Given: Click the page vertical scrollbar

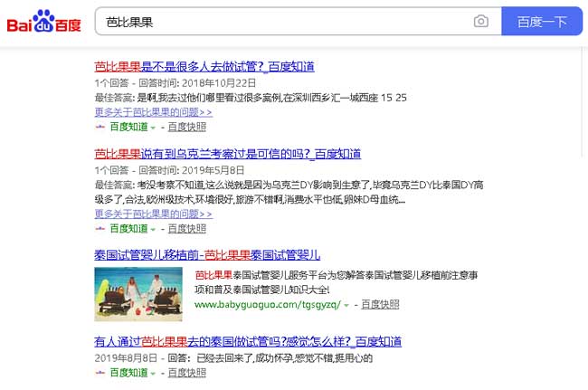Looking at the screenshot, I should pyautogui.click(x=583, y=101).
